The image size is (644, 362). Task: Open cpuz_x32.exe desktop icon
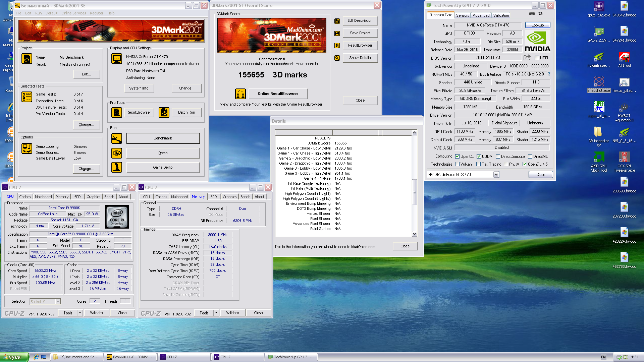click(599, 9)
